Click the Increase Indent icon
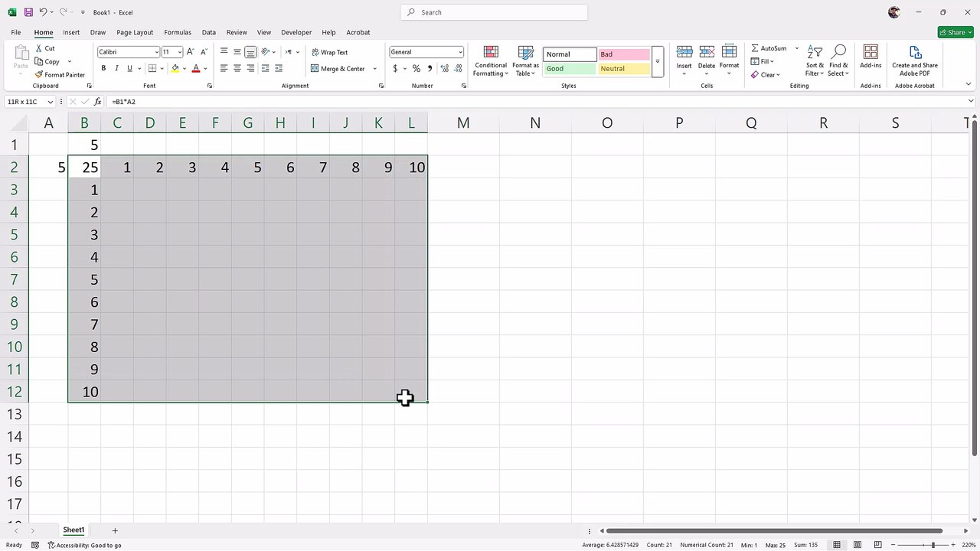This screenshot has width=980, height=551. [279, 68]
